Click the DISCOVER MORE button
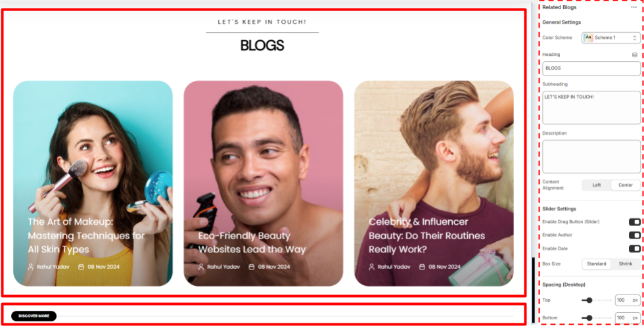The height and width of the screenshot is (326, 644). point(34,316)
